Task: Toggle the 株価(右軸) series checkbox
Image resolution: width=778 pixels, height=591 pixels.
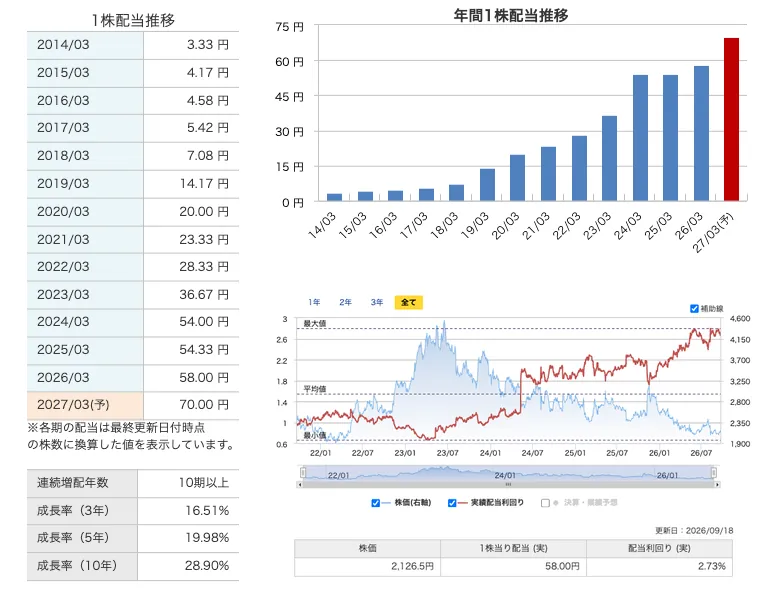Action: (376, 503)
